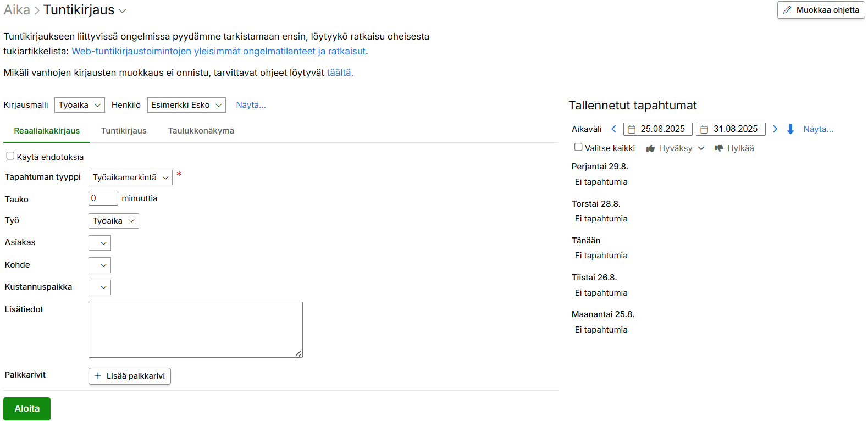
Task: Click the blue download arrow icon
Action: [790, 129]
